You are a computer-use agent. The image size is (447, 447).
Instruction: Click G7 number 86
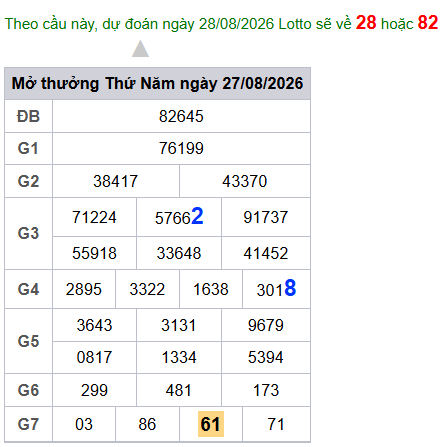(x=147, y=424)
